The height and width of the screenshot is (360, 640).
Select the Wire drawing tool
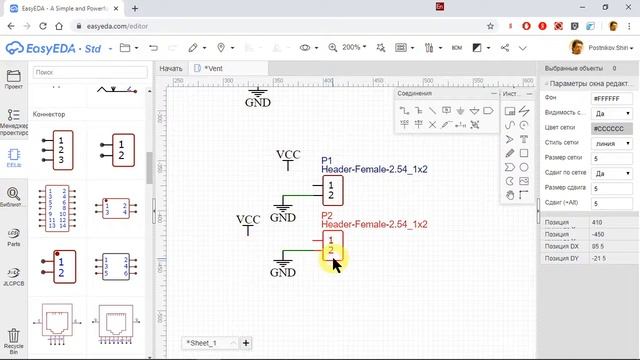(x=404, y=111)
